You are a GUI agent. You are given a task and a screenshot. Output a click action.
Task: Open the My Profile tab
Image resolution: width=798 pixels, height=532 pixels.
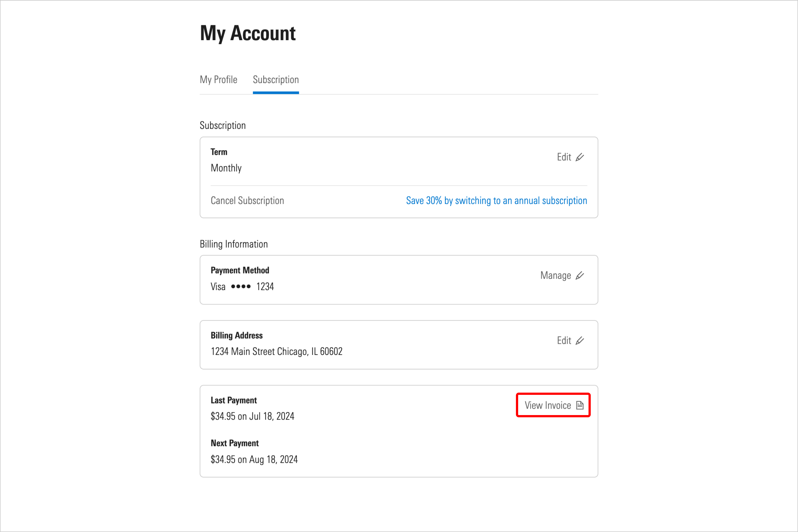click(219, 80)
